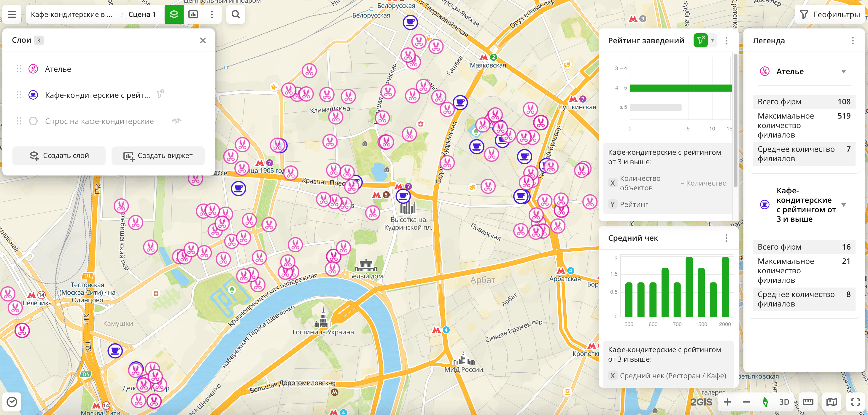Show hidden Спрос на кафе-кондитерские layer
868x415 pixels.
coord(177,121)
